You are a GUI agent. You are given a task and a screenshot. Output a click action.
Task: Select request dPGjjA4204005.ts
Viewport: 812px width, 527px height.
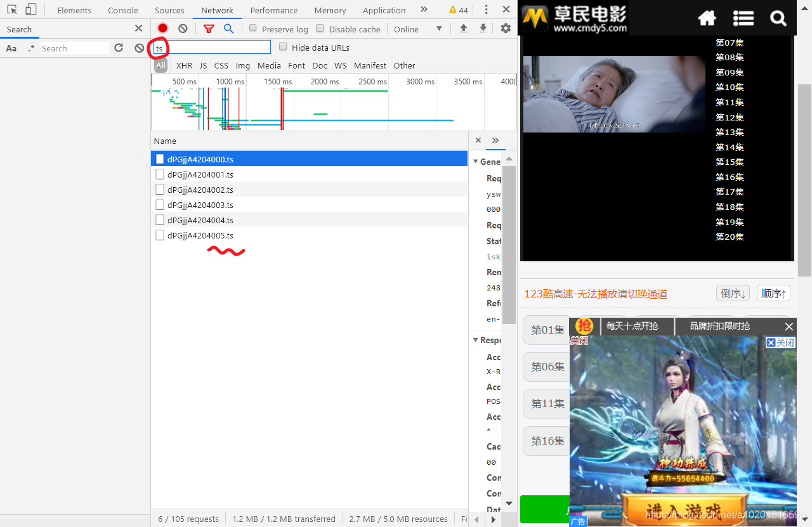[310, 235]
